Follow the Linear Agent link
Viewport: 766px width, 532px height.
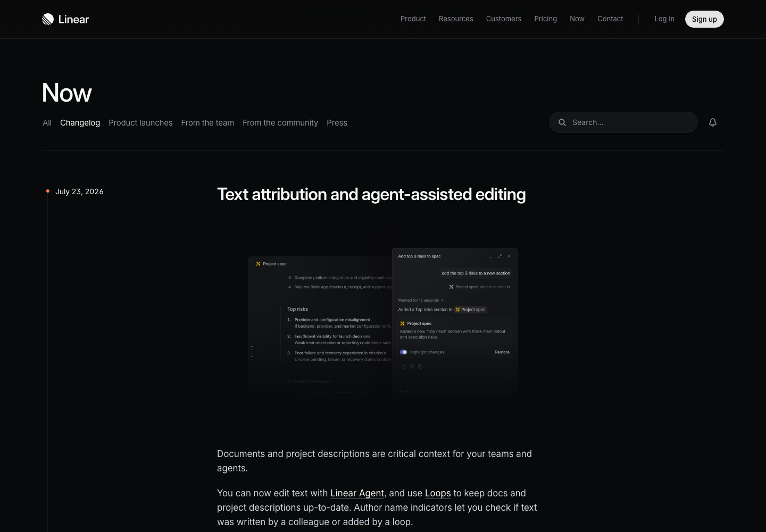pos(357,493)
